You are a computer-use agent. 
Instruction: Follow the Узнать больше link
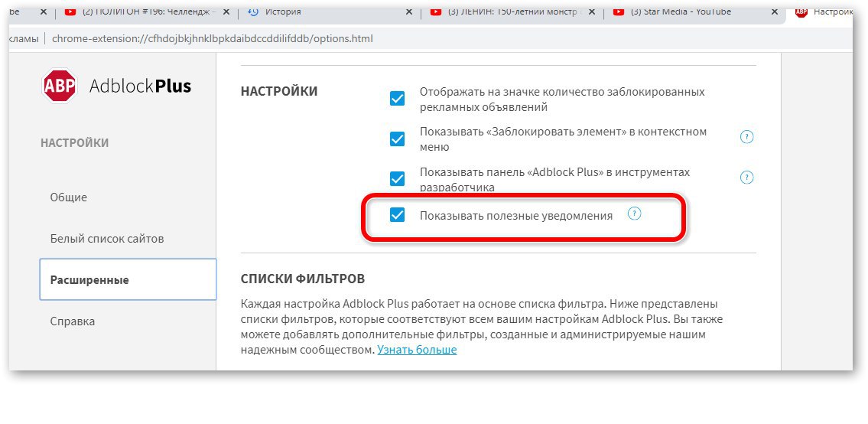(417, 350)
